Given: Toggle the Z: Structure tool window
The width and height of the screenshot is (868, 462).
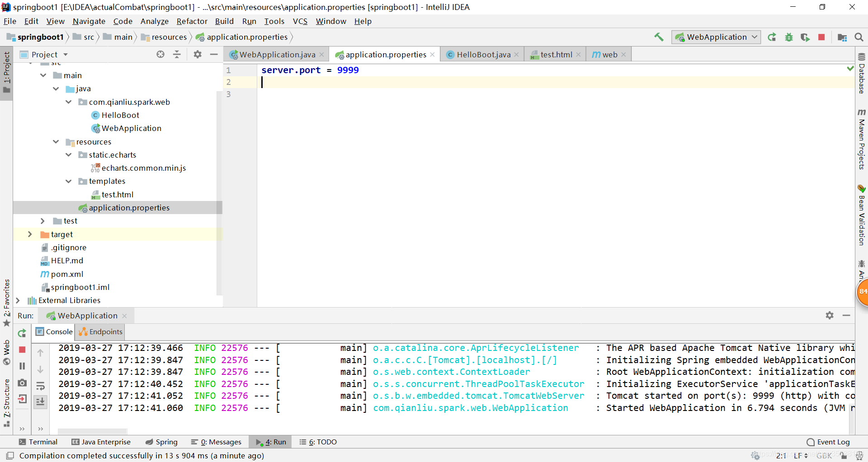Looking at the screenshot, I should (x=6, y=402).
